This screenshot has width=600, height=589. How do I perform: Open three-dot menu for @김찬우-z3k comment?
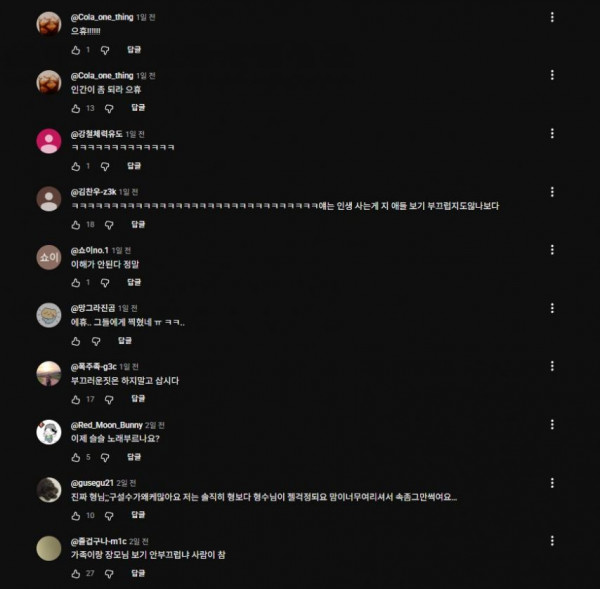coord(552,192)
